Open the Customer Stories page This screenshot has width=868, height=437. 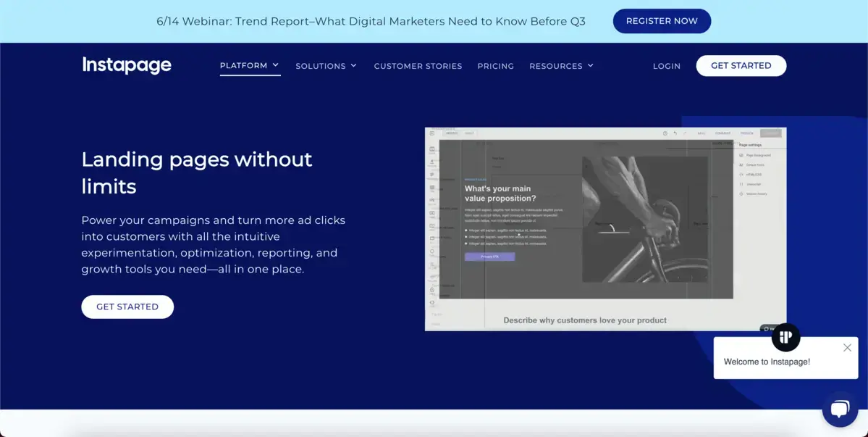point(418,66)
